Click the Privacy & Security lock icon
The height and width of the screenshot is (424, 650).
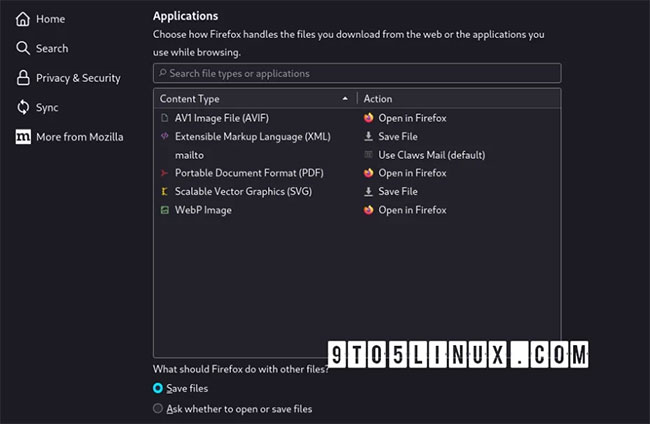point(23,78)
